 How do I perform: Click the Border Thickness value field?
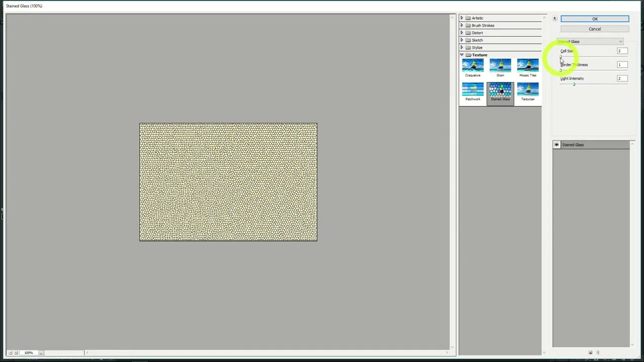[622, 64]
